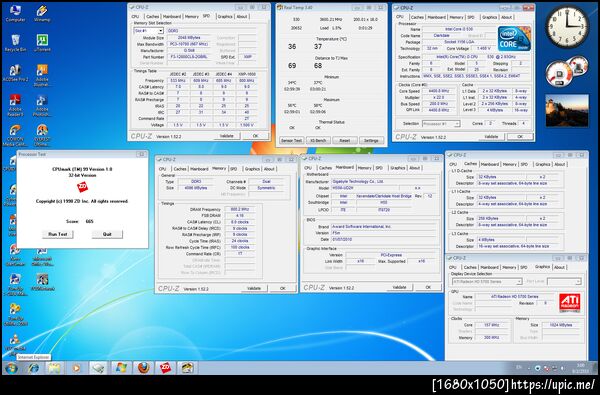Viewport: 600px width, 395px height.
Task: Select Caches tab in the processor CPU-Z window
Action: (x=417, y=17)
